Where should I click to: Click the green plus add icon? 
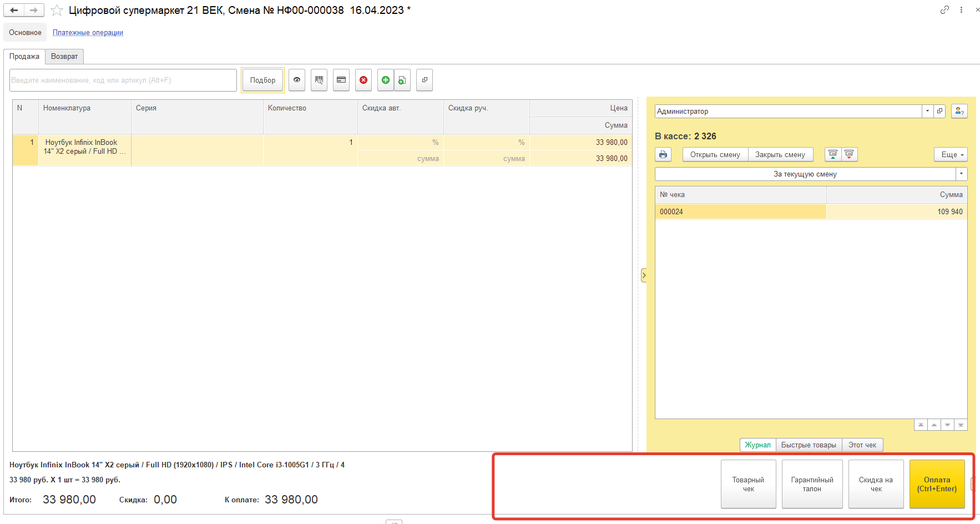(x=386, y=80)
